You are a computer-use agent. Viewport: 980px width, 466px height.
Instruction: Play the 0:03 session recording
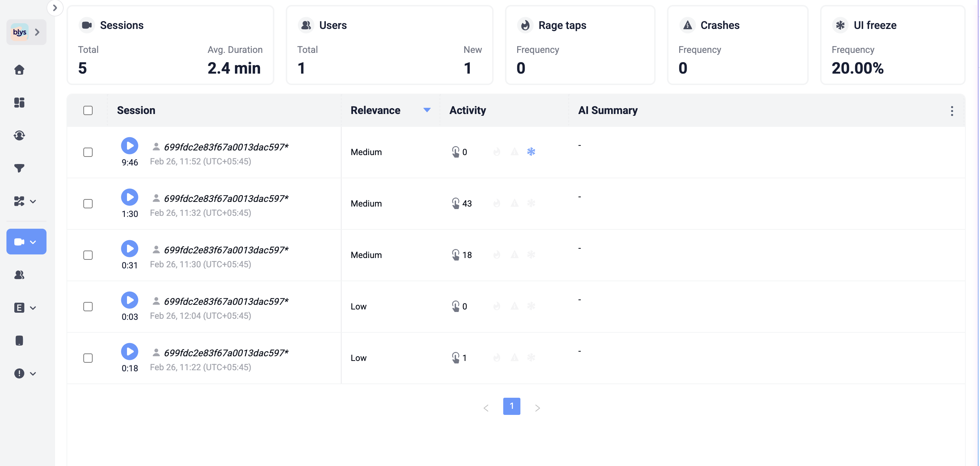point(129,300)
